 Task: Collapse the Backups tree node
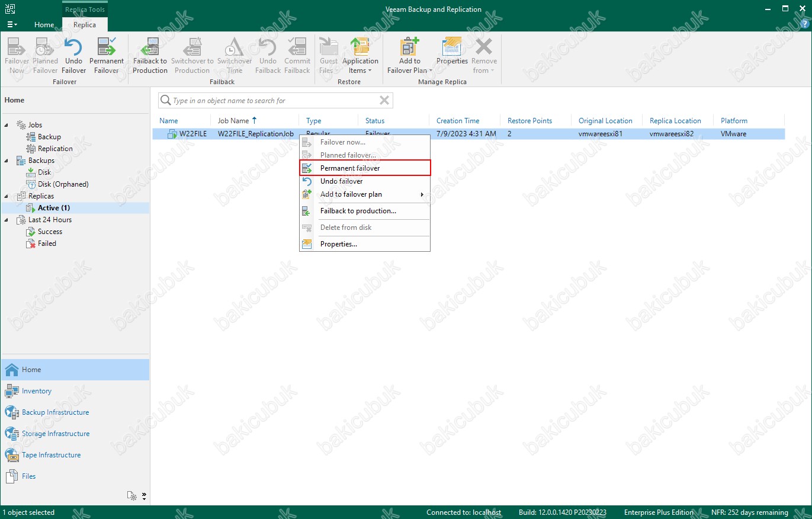pyautogui.click(x=7, y=161)
